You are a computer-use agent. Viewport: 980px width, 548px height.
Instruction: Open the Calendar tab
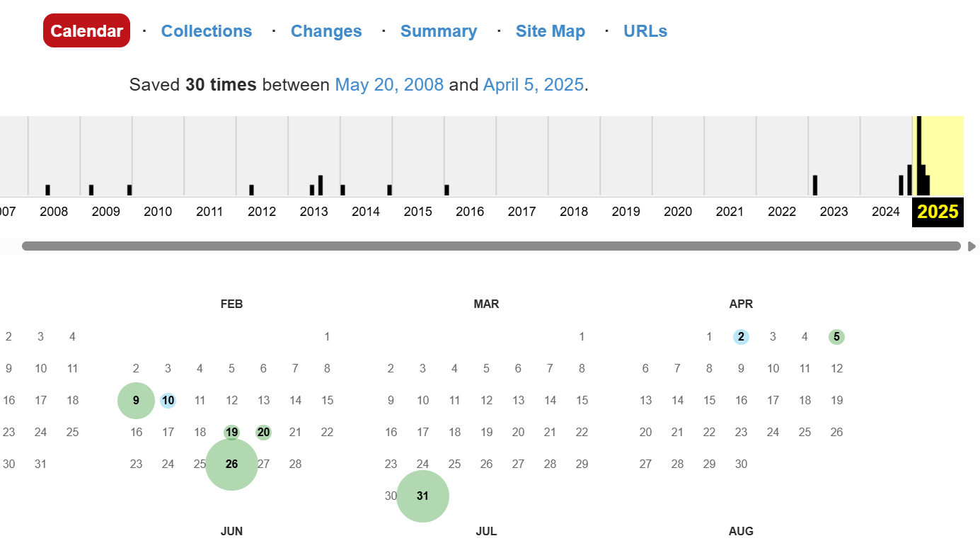point(86,31)
